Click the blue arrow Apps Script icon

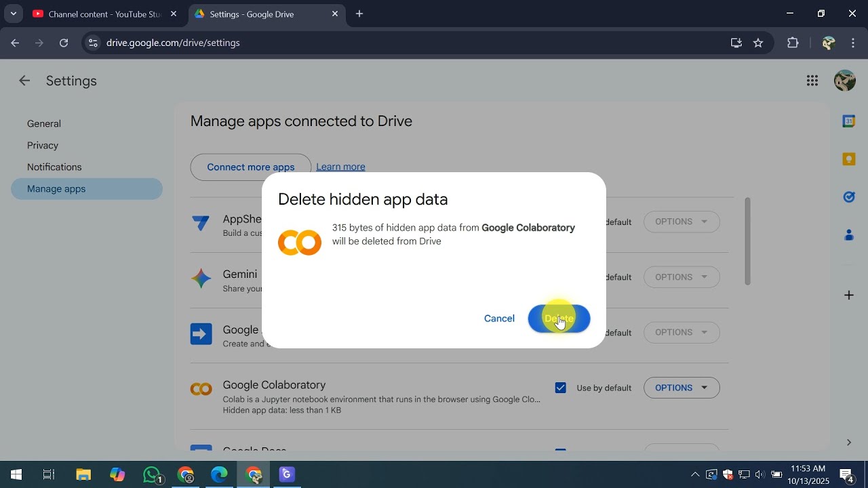pyautogui.click(x=201, y=333)
